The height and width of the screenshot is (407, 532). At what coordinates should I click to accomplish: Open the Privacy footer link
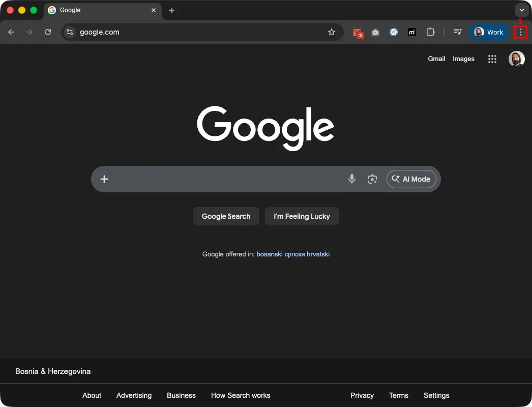coord(362,395)
